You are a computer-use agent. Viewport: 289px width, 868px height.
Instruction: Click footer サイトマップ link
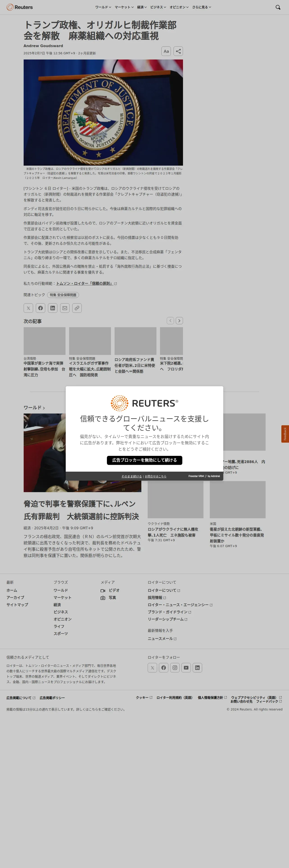point(17,605)
